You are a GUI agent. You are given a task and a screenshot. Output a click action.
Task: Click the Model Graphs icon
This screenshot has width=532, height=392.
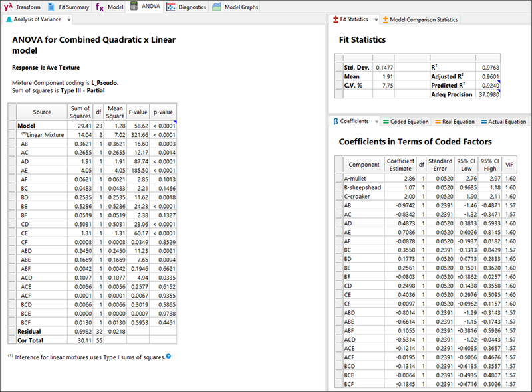coord(218,7)
